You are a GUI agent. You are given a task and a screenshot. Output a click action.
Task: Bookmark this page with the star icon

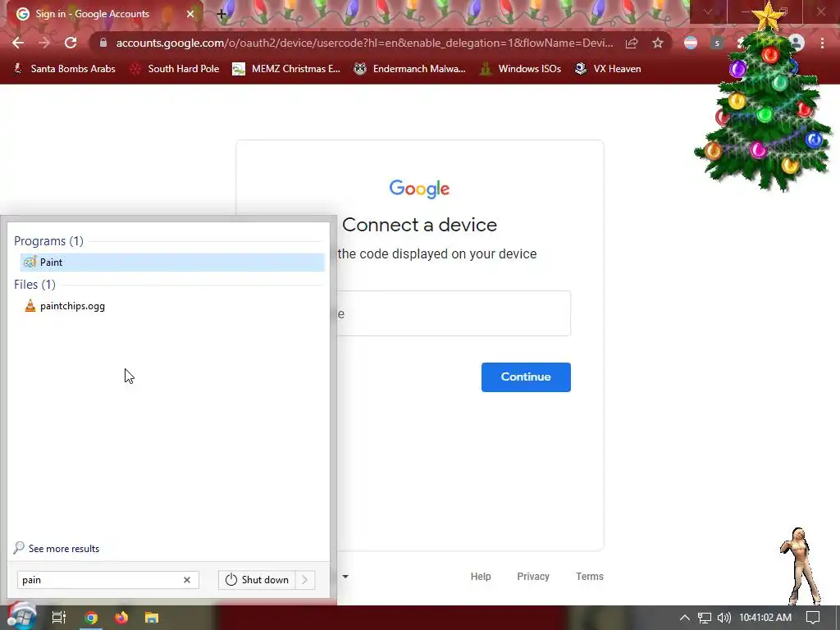pos(658,43)
